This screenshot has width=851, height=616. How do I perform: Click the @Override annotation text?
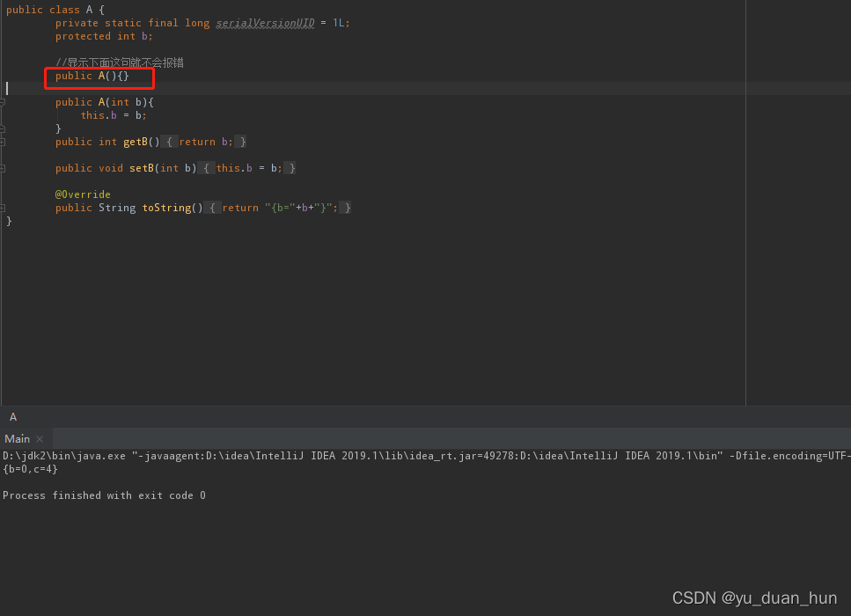click(83, 194)
